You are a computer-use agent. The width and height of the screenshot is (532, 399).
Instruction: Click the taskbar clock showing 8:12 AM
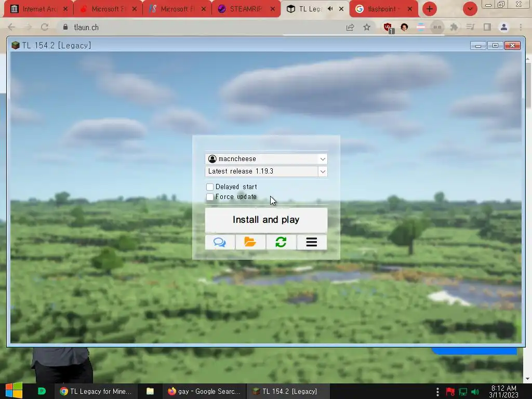point(503,391)
